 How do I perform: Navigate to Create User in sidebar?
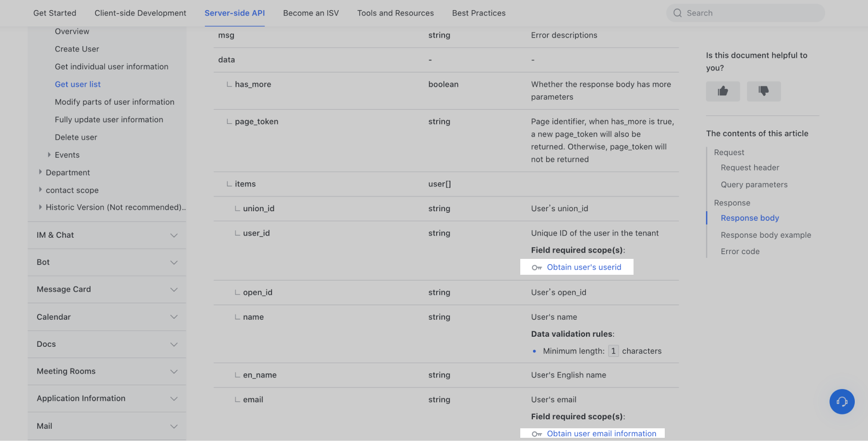point(77,49)
